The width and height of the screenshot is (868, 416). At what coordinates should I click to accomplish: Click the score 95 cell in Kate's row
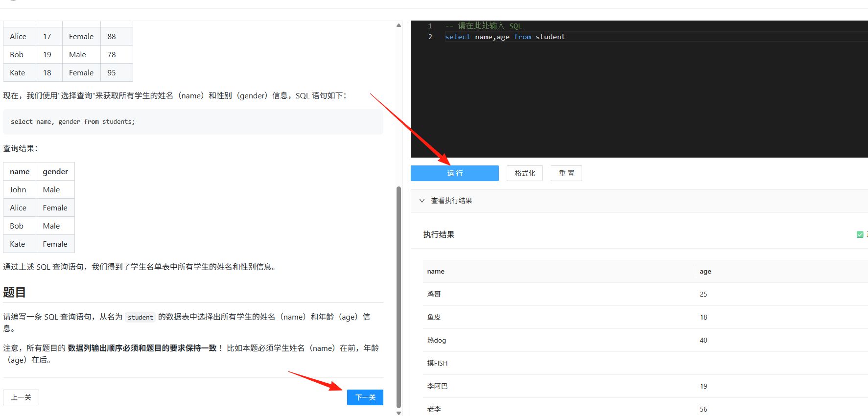coord(117,72)
